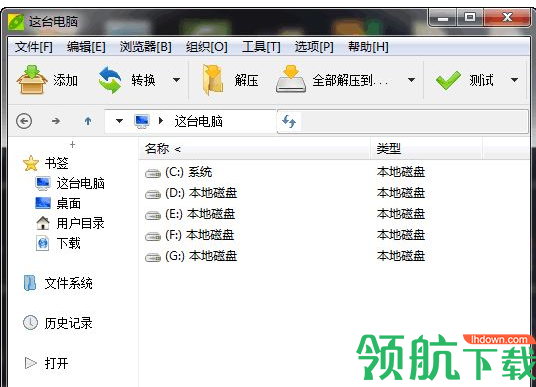Click the computer icon in the address bar
The height and width of the screenshot is (387, 536).
(x=142, y=121)
